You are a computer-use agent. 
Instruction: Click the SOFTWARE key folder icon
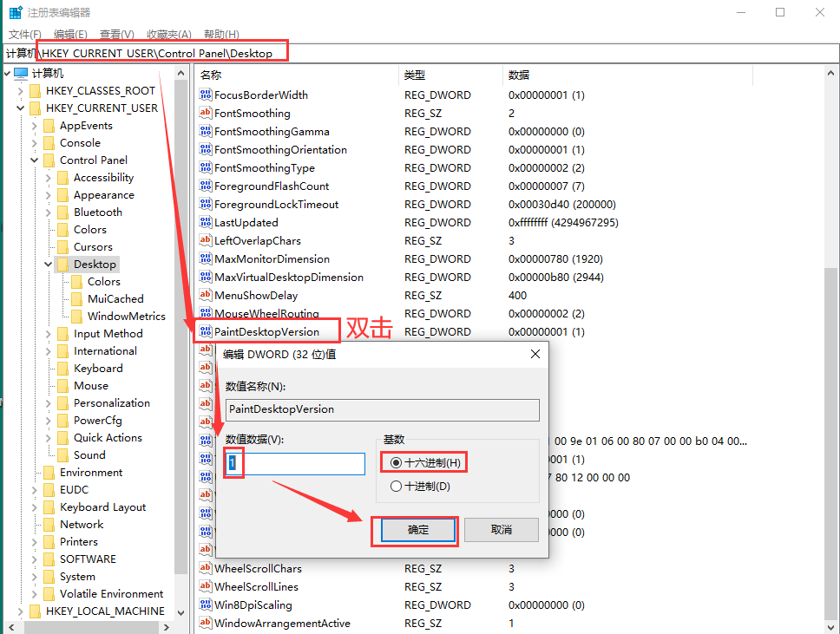pos(49,559)
